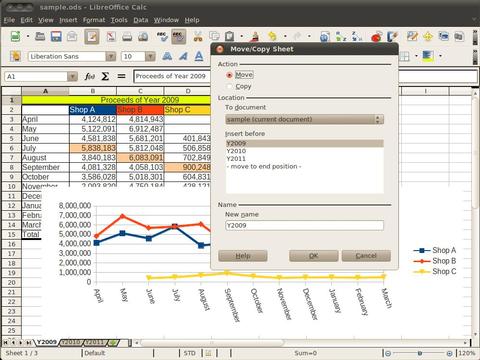Select Y2010 in Insert before list
Image resolution: width=480 pixels, height=360 pixels.
pyautogui.click(x=304, y=151)
